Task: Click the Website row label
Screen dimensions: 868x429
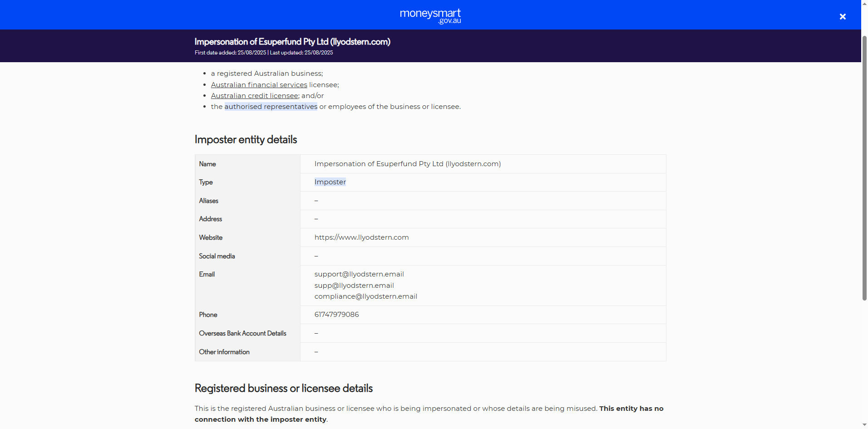Action: pos(211,237)
